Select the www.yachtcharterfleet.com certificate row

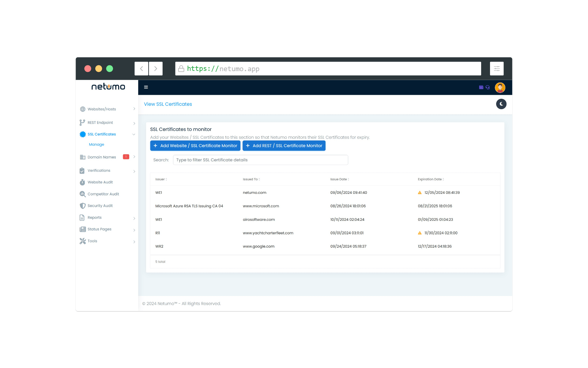325,233
